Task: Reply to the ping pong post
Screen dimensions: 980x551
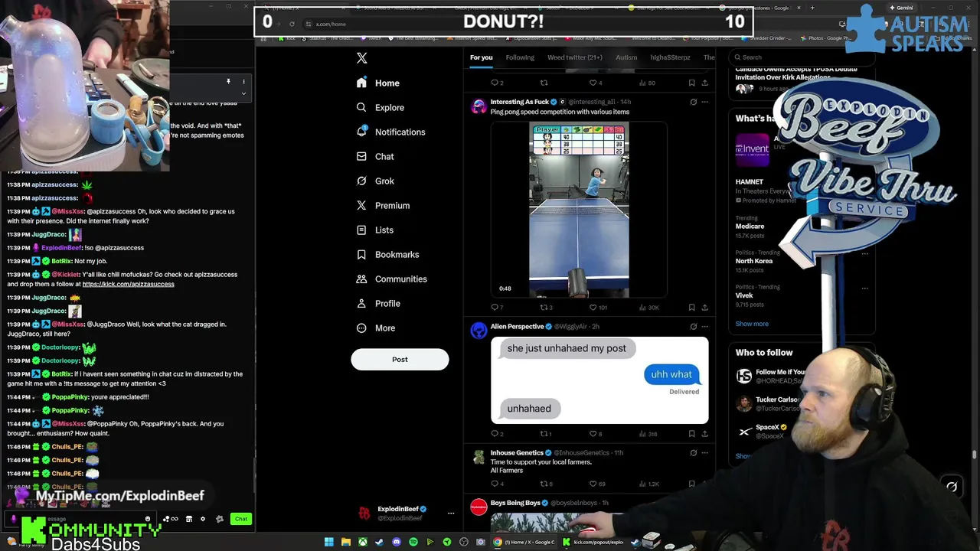Action: [x=496, y=308]
